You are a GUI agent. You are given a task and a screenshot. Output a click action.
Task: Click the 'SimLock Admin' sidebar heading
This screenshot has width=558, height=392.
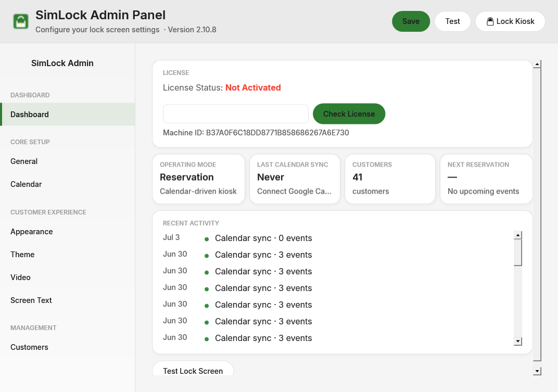(x=62, y=63)
